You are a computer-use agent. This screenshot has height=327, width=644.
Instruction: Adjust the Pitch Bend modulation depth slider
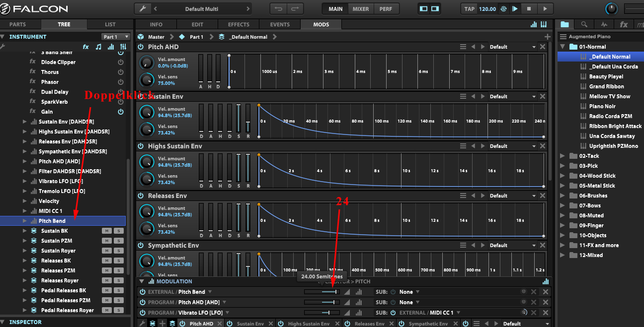(x=322, y=292)
